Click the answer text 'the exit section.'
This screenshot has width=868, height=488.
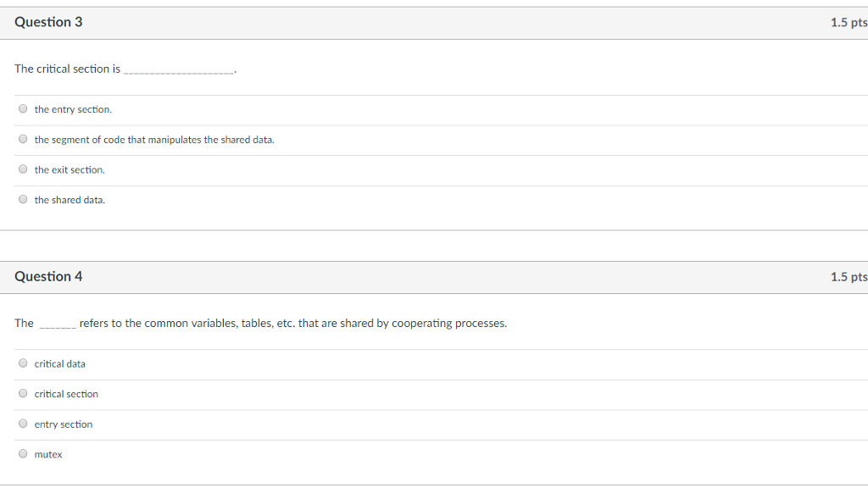(70, 169)
